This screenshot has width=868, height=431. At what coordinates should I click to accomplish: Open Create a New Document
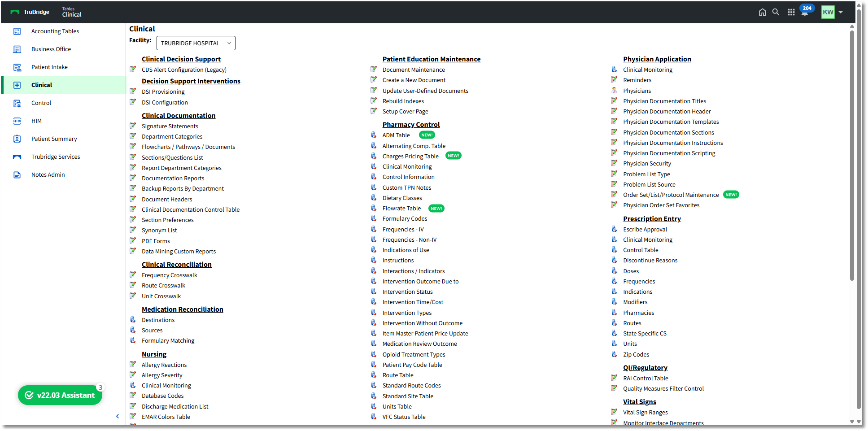point(414,80)
